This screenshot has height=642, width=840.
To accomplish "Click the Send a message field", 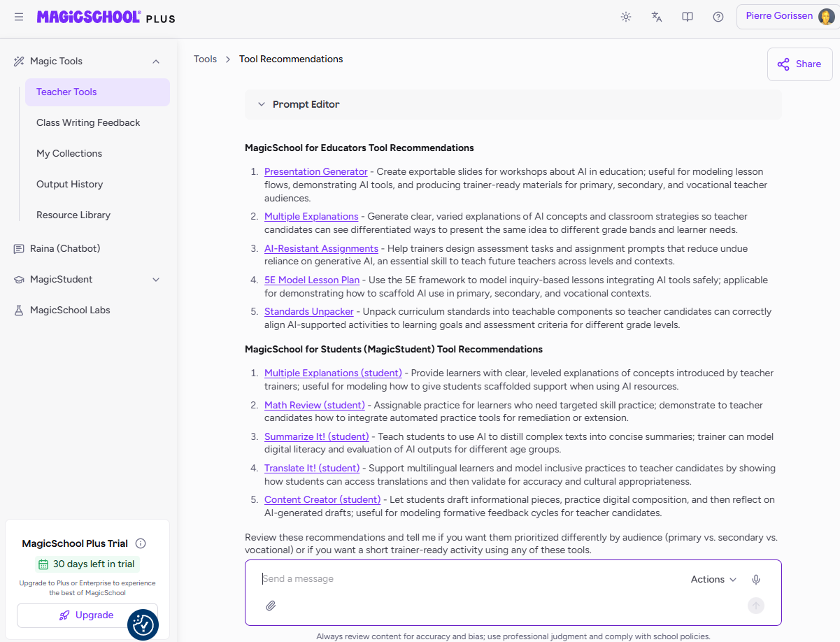I will pyautogui.click(x=462, y=579).
